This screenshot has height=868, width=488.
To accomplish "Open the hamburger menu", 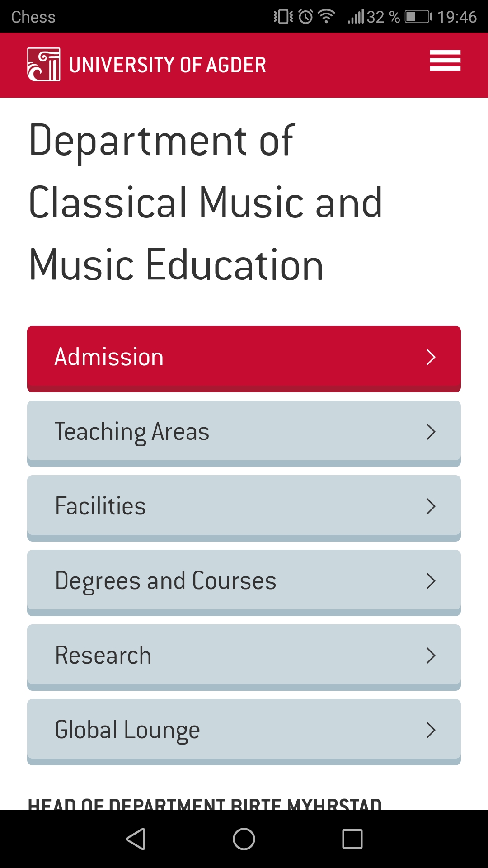I will pos(445,61).
